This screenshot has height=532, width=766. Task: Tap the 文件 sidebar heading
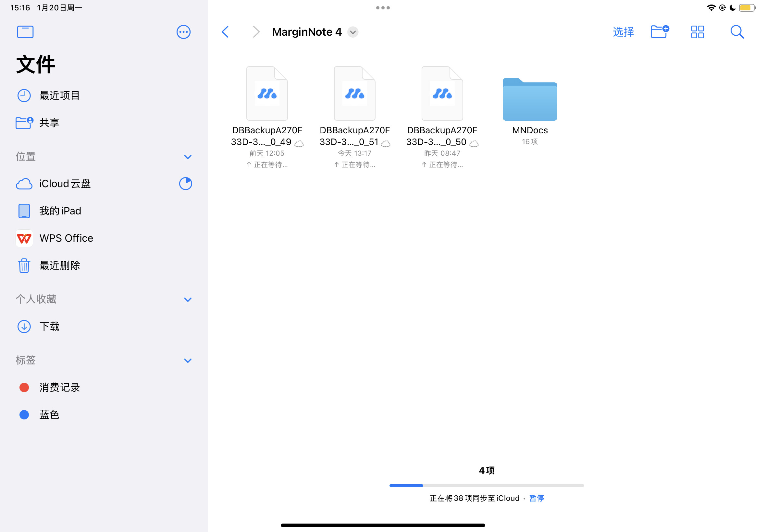click(36, 64)
